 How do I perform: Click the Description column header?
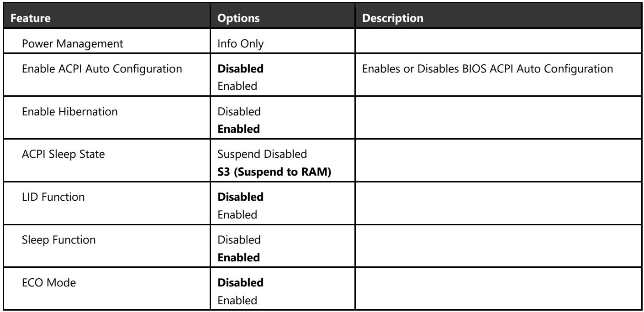[393, 21]
